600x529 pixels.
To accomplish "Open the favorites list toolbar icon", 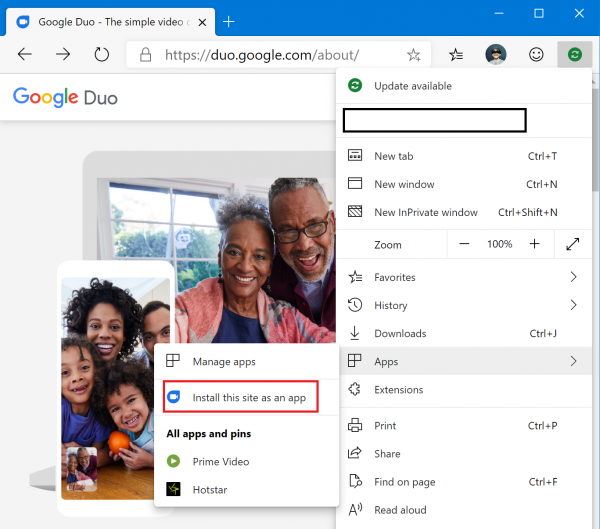I will coord(456,55).
